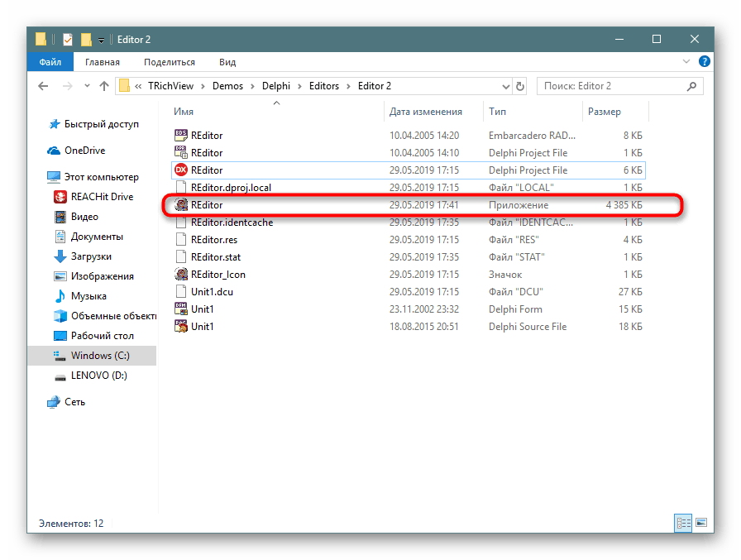Expand chevron after Demos in path
The height and width of the screenshot is (560, 741).
coord(252,87)
